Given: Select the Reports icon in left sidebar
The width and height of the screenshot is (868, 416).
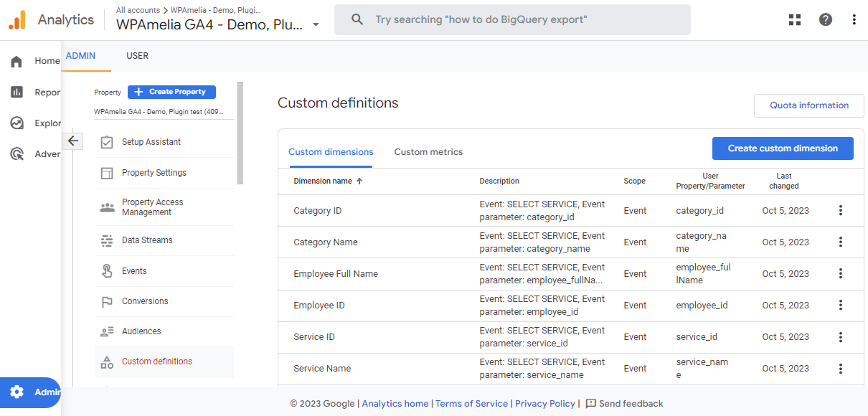Looking at the screenshot, I should (x=16, y=92).
